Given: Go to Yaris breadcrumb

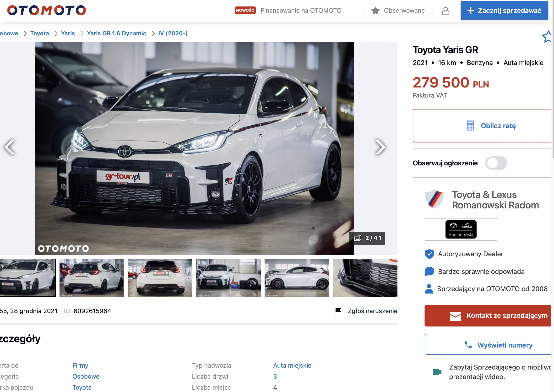Looking at the screenshot, I should 68,33.
